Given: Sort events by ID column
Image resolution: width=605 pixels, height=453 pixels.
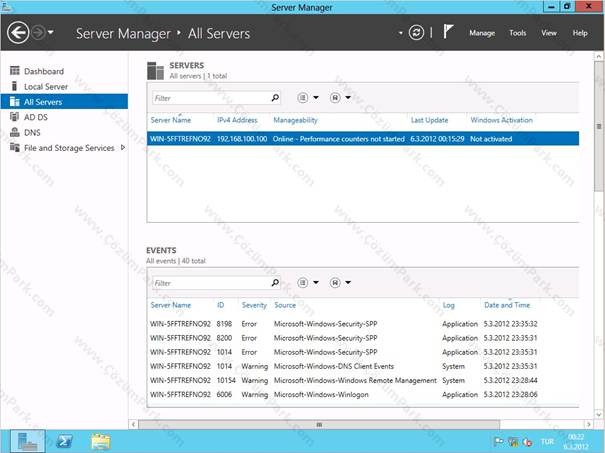Looking at the screenshot, I should click(x=220, y=305).
